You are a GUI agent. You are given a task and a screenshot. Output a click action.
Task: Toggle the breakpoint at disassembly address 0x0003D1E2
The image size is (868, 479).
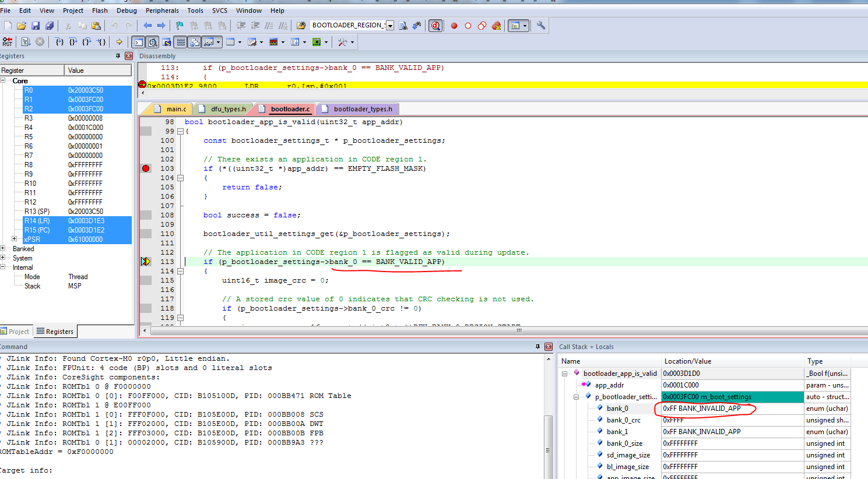coord(142,85)
